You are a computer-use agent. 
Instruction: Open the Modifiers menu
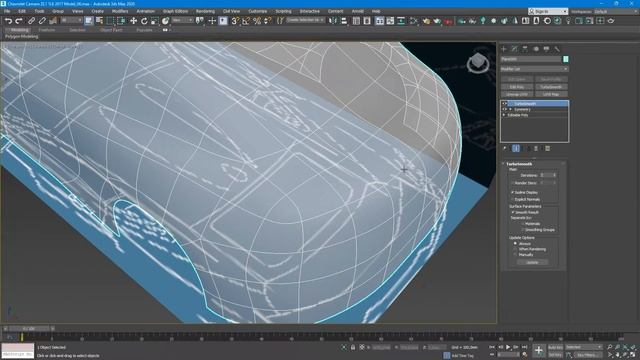[120, 11]
